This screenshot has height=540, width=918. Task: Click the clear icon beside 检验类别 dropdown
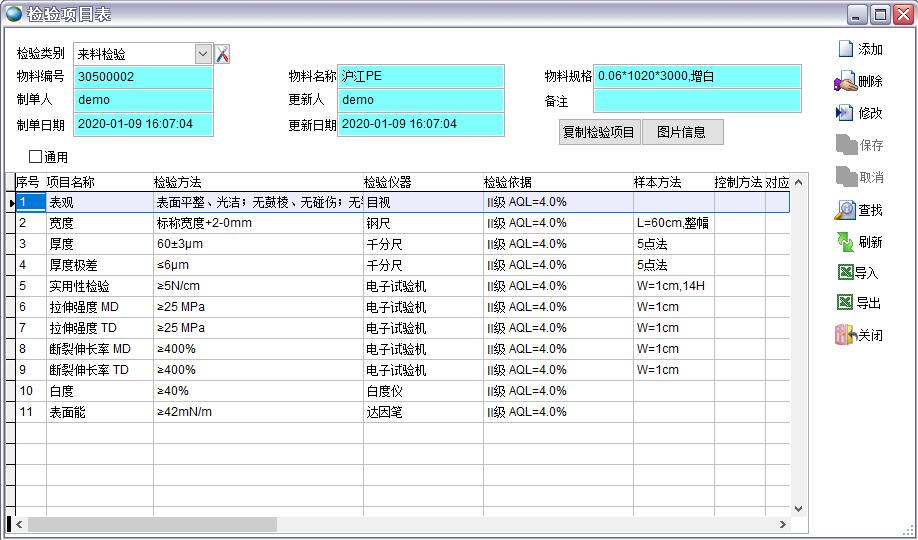(x=223, y=54)
